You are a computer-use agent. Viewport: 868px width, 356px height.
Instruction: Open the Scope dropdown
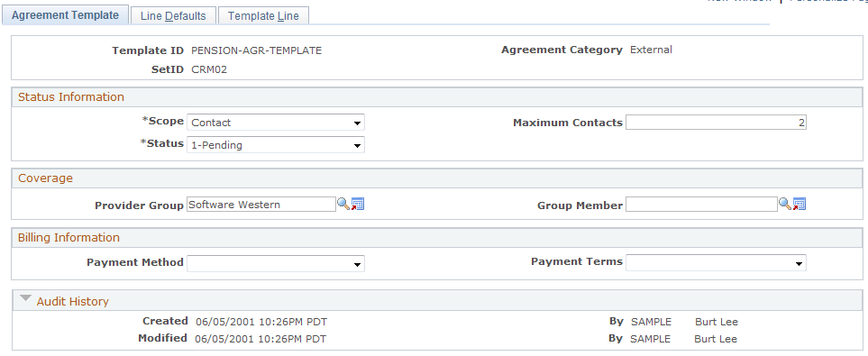[x=276, y=123]
